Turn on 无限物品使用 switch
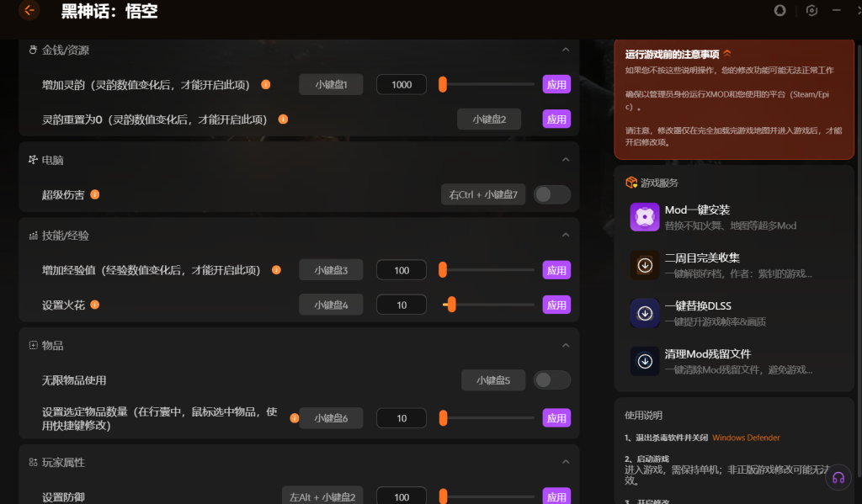 coord(552,380)
